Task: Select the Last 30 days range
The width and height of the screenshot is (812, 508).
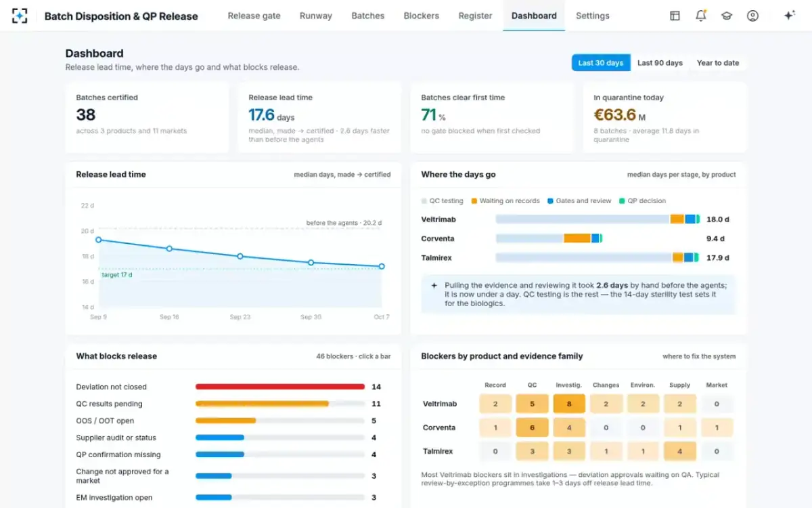Action: (601, 63)
